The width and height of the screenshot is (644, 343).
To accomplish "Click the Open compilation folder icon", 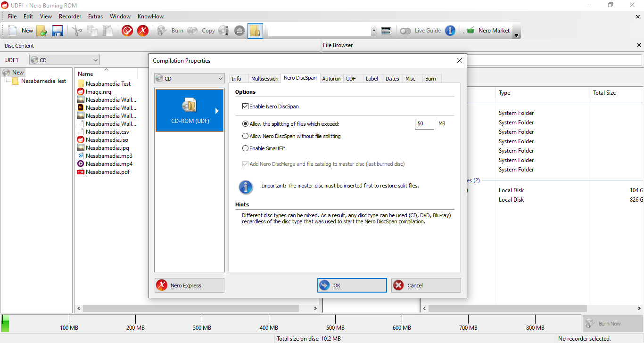I will pos(42,31).
